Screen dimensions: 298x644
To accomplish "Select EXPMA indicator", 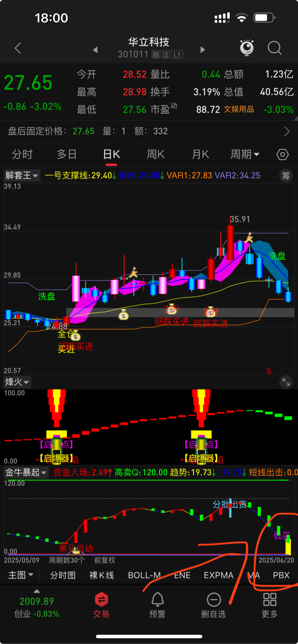I will click(x=219, y=575).
